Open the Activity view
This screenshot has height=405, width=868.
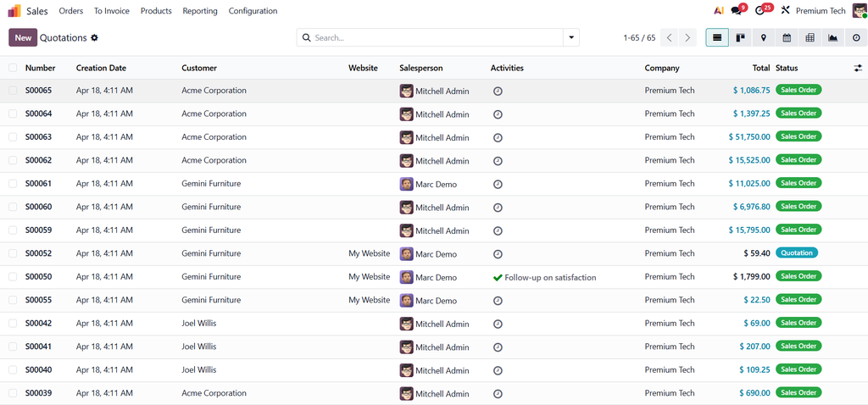click(855, 38)
